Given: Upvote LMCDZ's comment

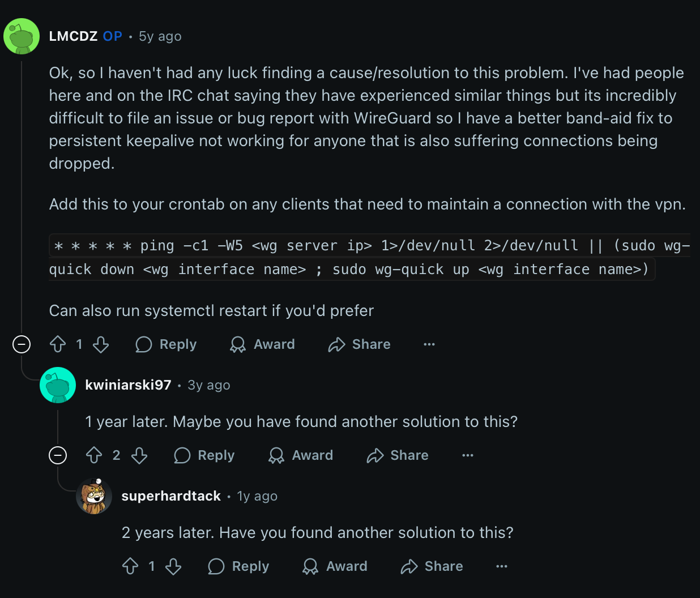Looking at the screenshot, I should coord(58,344).
